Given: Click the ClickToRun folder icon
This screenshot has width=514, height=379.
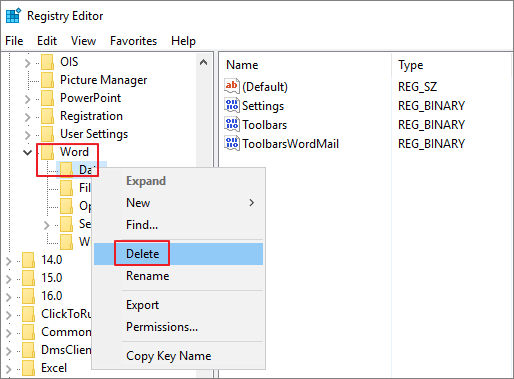Looking at the screenshot, I should click(x=28, y=314).
